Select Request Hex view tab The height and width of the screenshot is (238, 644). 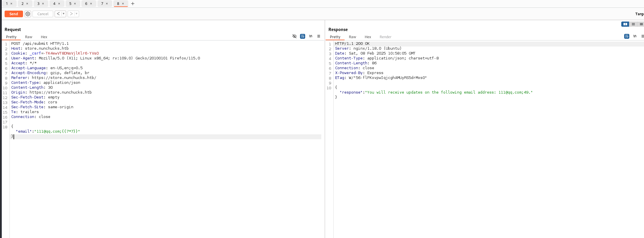coord(44,37)
